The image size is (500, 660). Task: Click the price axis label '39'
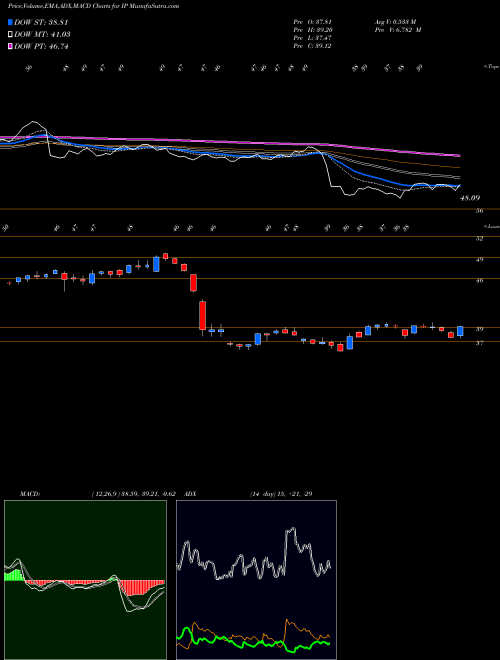479,329
